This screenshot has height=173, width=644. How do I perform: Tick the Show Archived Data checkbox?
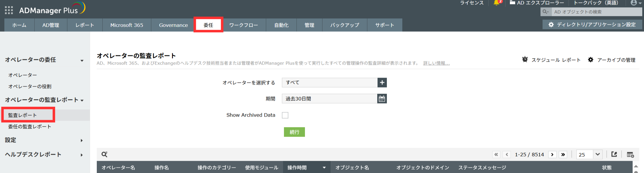pos(285,115)
